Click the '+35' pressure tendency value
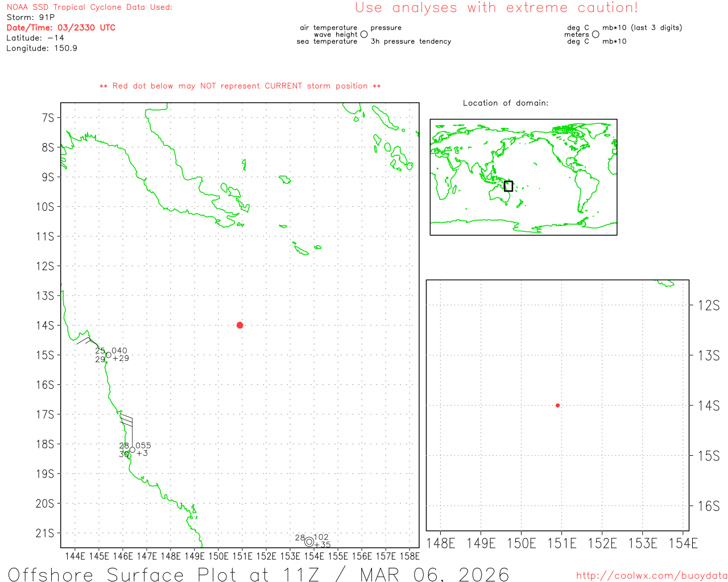 tap(322, 545)
